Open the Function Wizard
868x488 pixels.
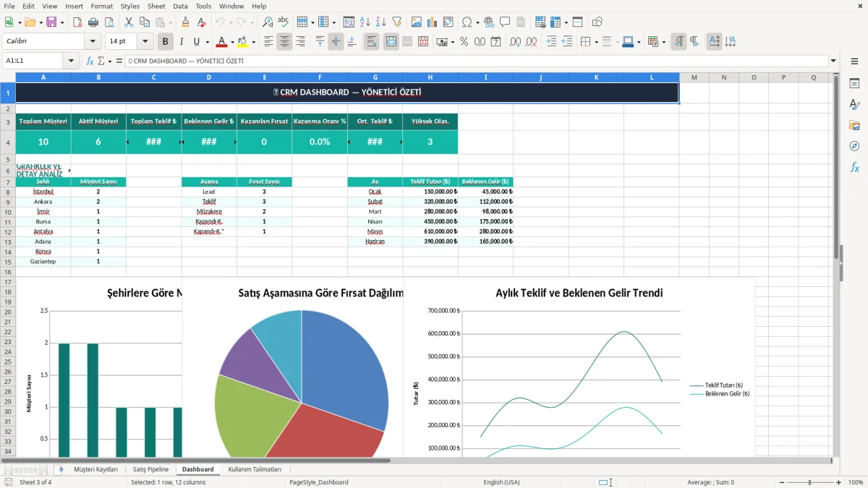click(x=90, y=61)
